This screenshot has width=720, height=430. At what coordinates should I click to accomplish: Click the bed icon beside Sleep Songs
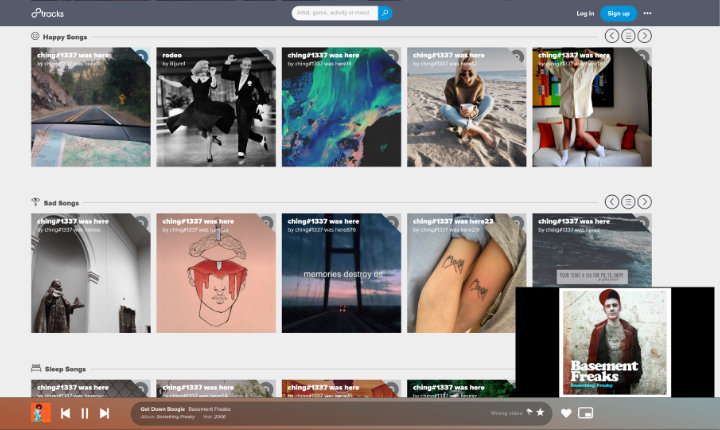click(x=36, y=368)
